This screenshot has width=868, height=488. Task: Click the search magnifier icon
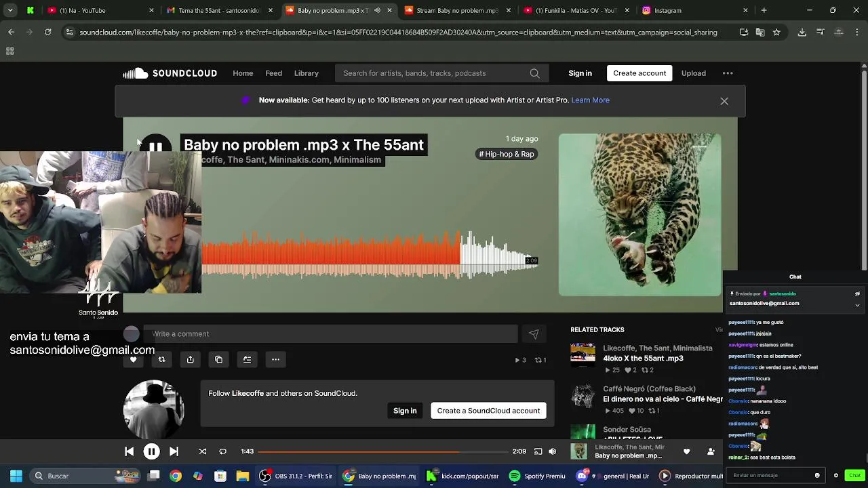click(534, 73)
